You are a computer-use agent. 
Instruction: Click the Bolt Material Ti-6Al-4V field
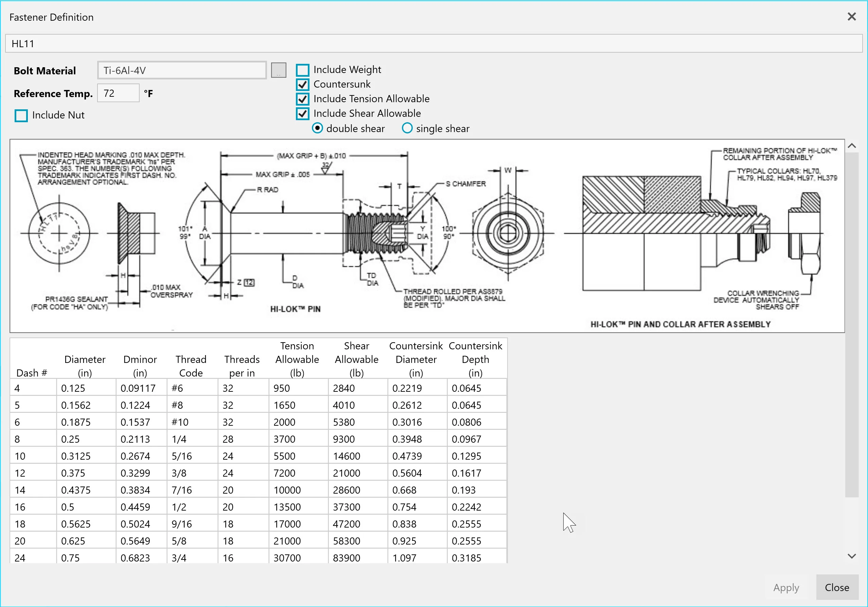(x=182, y=70)
